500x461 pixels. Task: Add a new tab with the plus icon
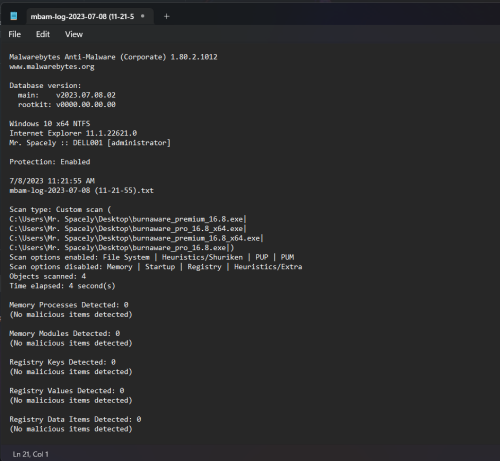click(167, 16)
